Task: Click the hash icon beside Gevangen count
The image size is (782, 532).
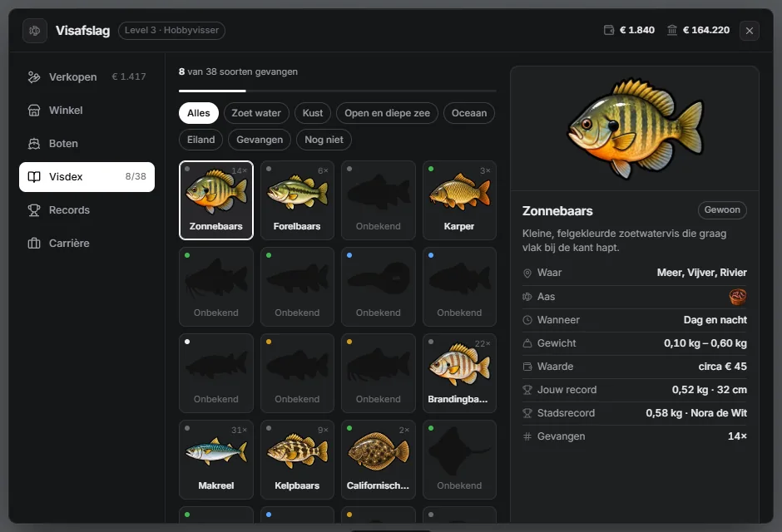Action: [527, 436]
